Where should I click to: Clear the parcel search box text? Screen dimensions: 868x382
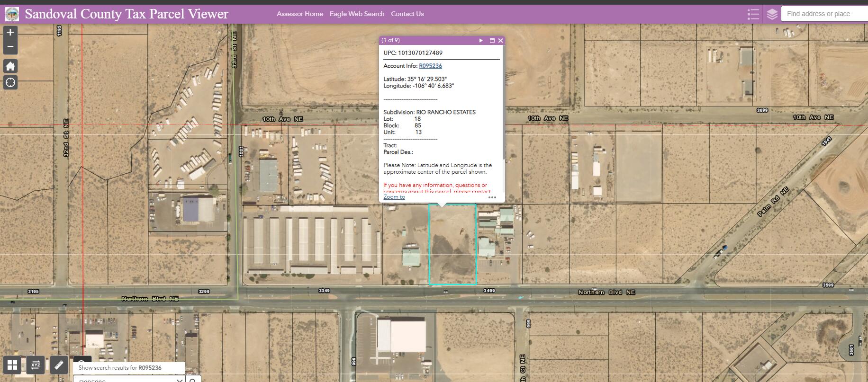[x=180, y=380]
